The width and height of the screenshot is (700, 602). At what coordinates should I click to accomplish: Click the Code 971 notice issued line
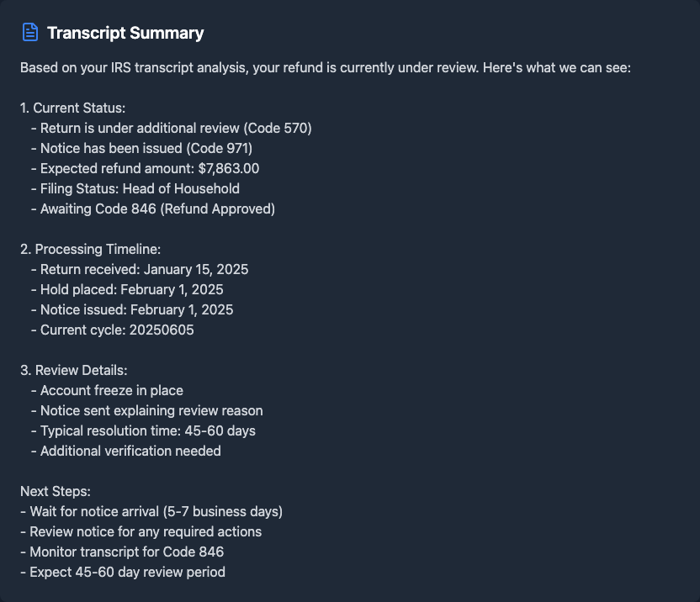click(x=146, y=148)
